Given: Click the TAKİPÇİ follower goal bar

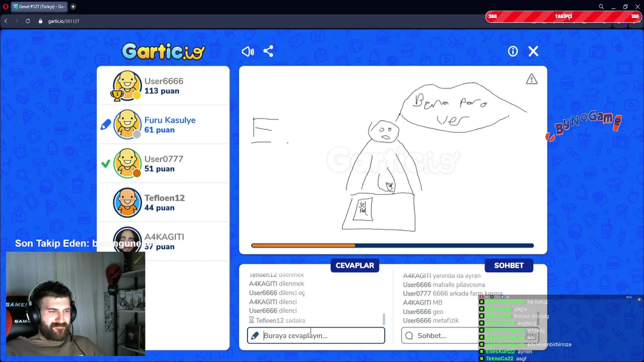Looking at the screenshot, I should click(563, 17).
